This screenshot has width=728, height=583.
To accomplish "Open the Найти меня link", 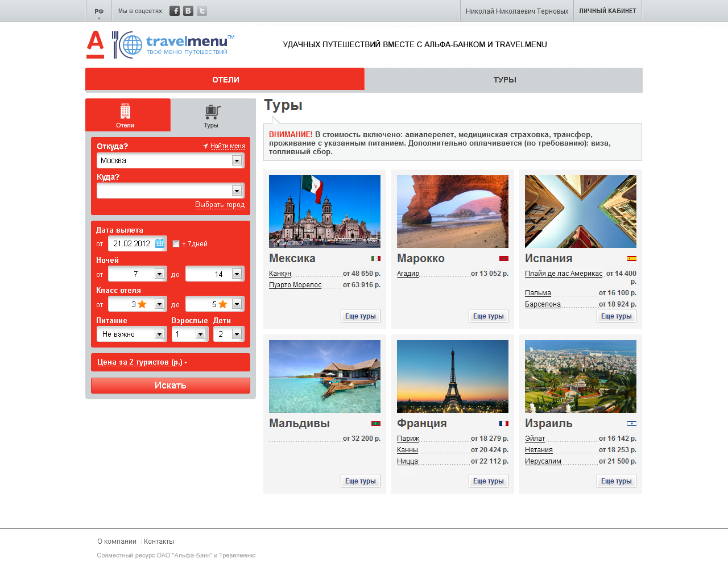I will (227, 146).
